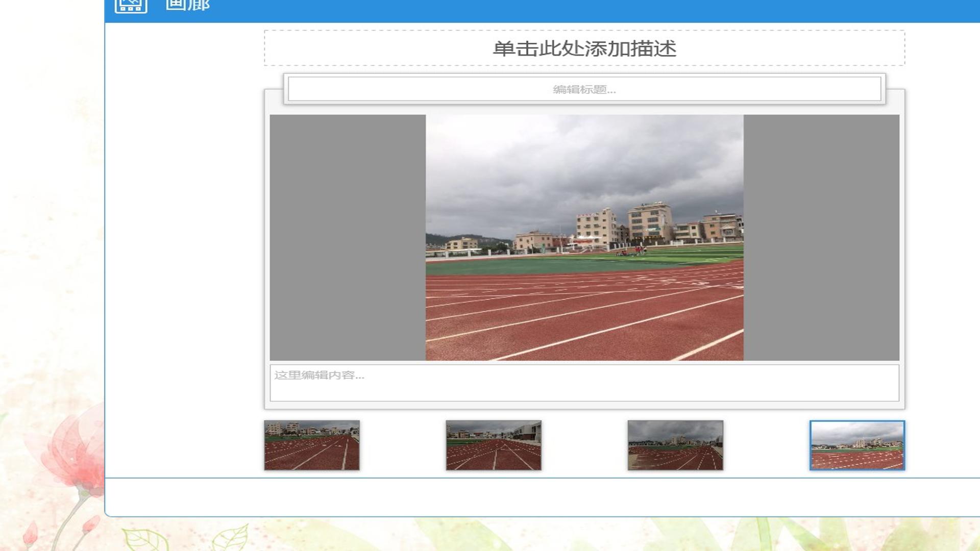980x551 pixels.
Task: Click the green leaf decoration at bottom
Action: [145, 539]
